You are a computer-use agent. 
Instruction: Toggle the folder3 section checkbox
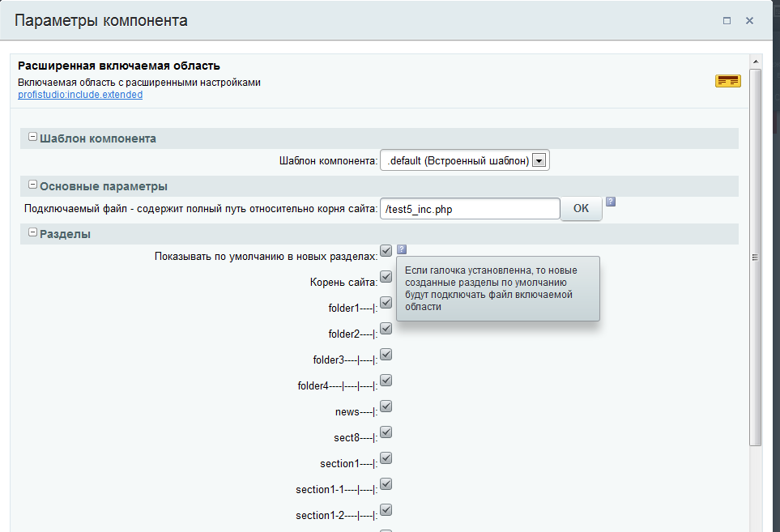pos(386,355)
